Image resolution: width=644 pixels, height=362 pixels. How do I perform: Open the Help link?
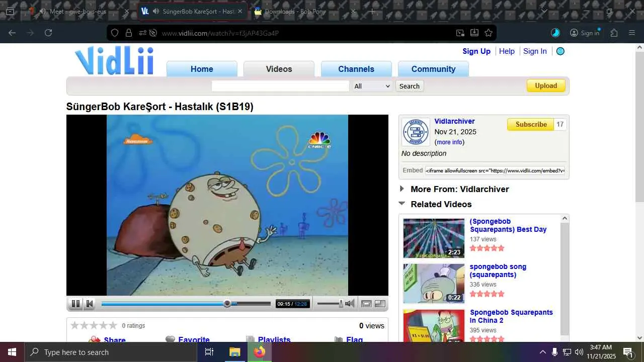pyautogui.click(x=507, y=51)
